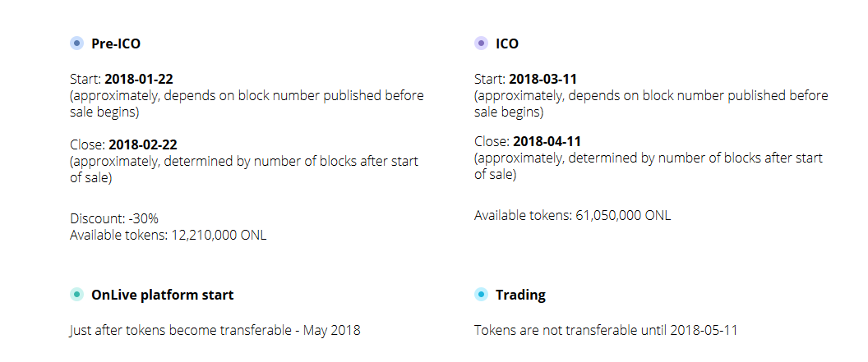Image resolution: width=868 pixels, height=362 pixels.
Task: Click ICO start date 2018-03-11
Action: (543, 79)
